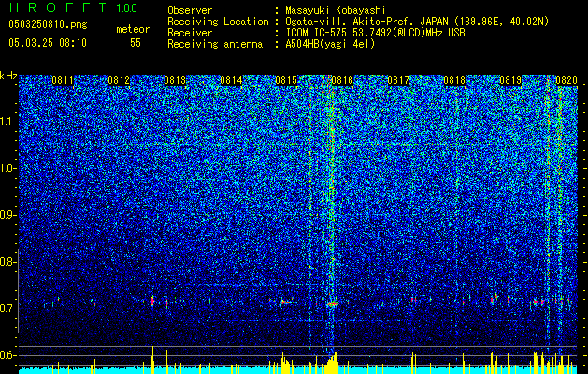Click the 0.8 frequency axis label

coord(7,262)
